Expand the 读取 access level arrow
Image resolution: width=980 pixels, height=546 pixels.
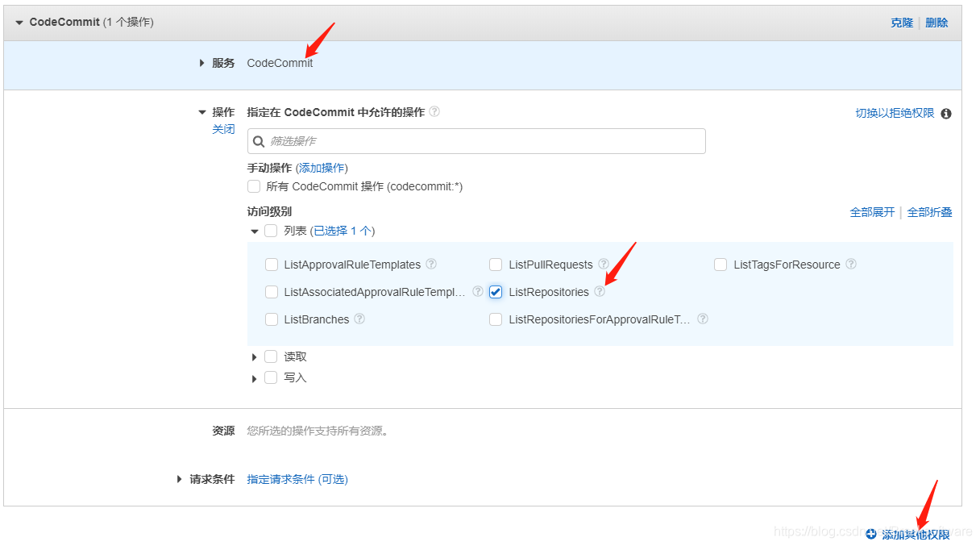(255, 357)
